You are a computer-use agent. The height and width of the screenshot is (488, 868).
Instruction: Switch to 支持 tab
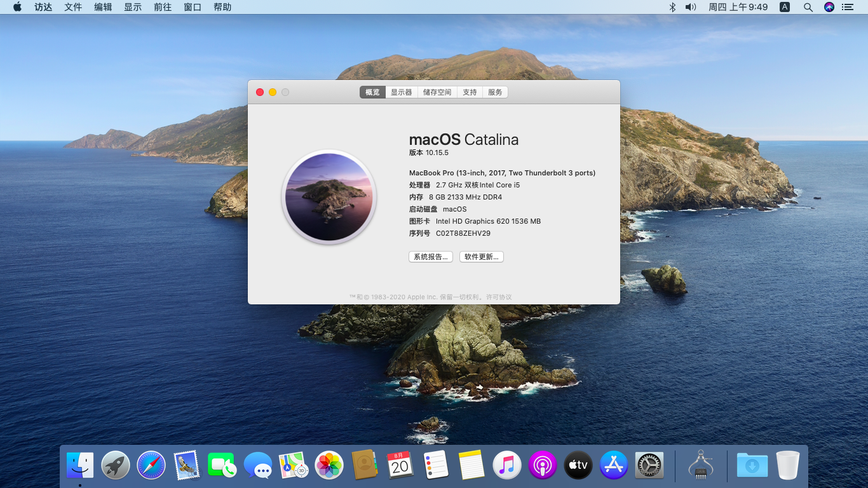coord(470,92)
